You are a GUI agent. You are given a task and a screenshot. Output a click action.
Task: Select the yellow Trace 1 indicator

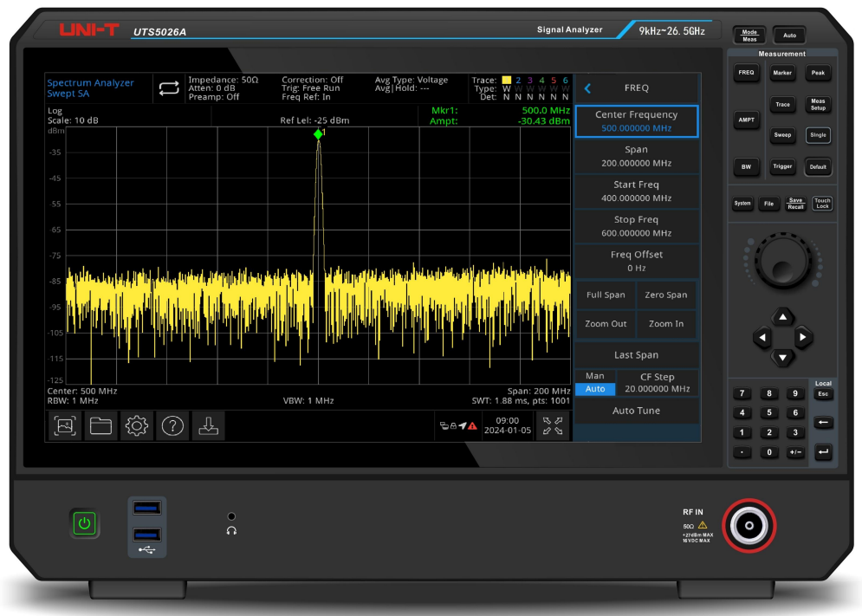pyautogui.click(x=507, y=80)
